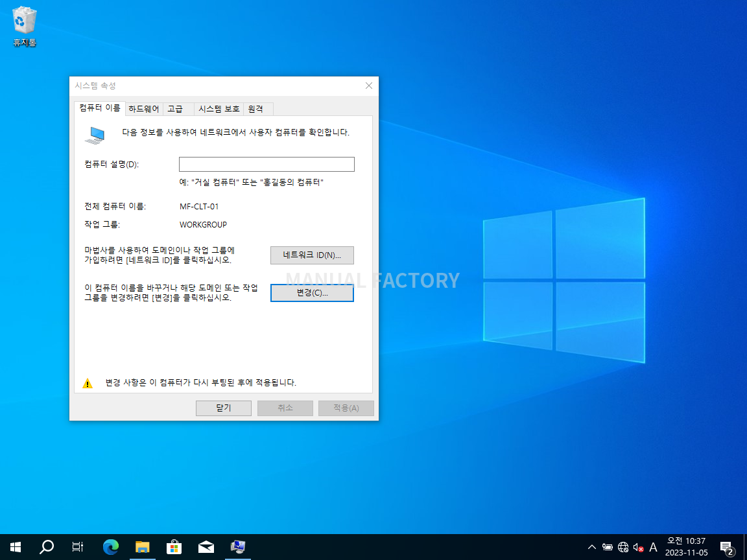Click the restart notice text 변경 사항은
The height and width of the screenshot is (560, 747).
(200, 383)
